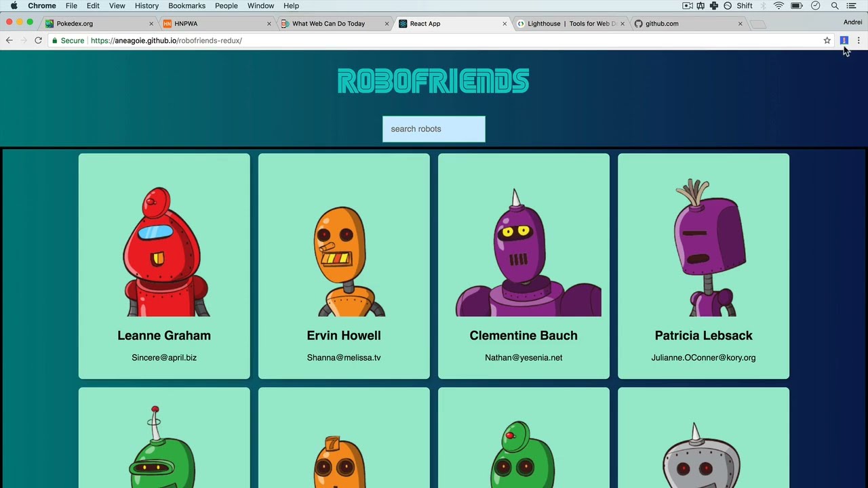This screenshot has height=488, width=868.
Task: Open Chrome's three-dot menu
Action: pos(859,41)
